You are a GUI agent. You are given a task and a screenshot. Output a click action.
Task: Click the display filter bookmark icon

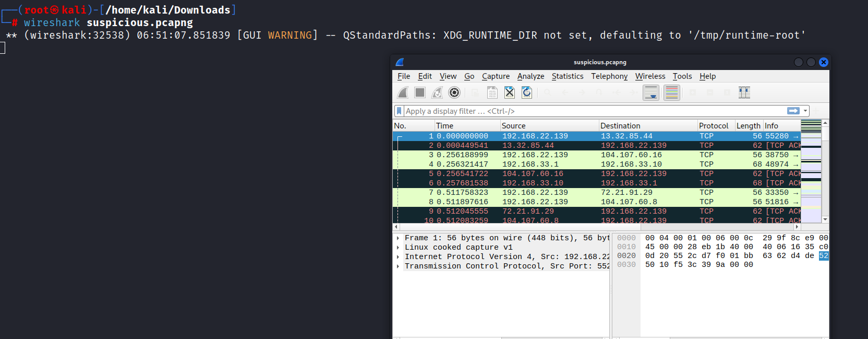399,111
